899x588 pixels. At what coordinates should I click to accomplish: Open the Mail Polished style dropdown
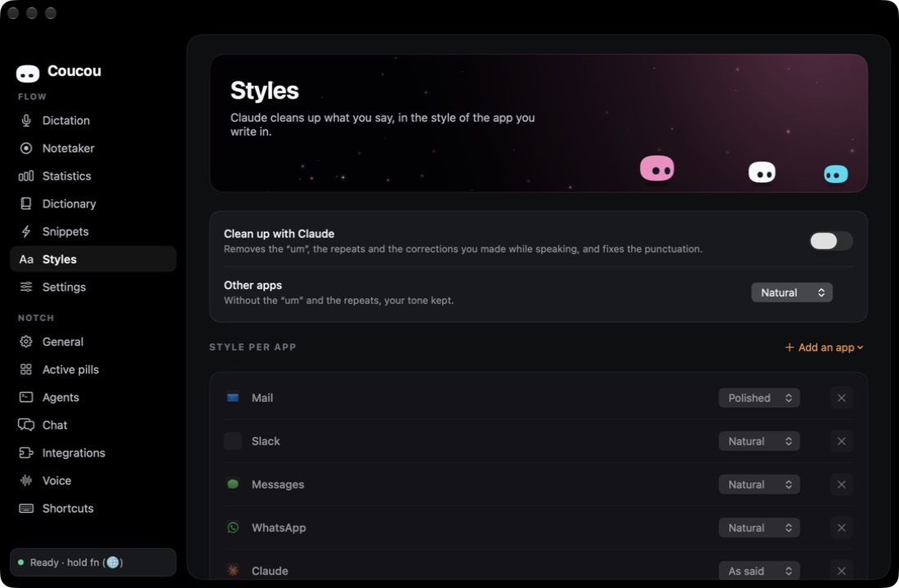tap(759, 398)
